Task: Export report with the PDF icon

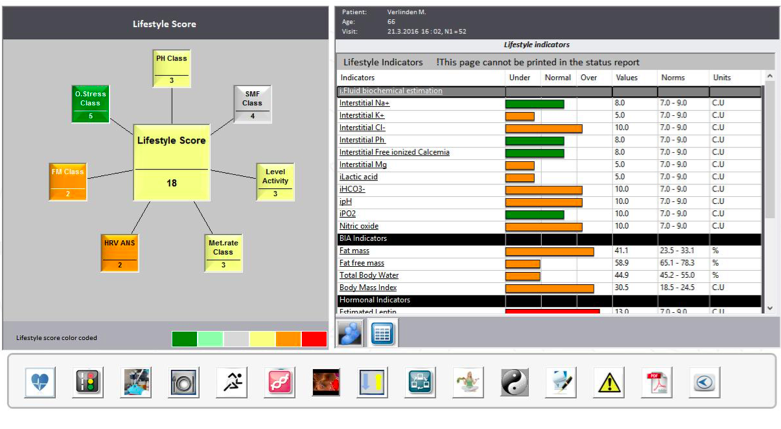Action: 656,382
